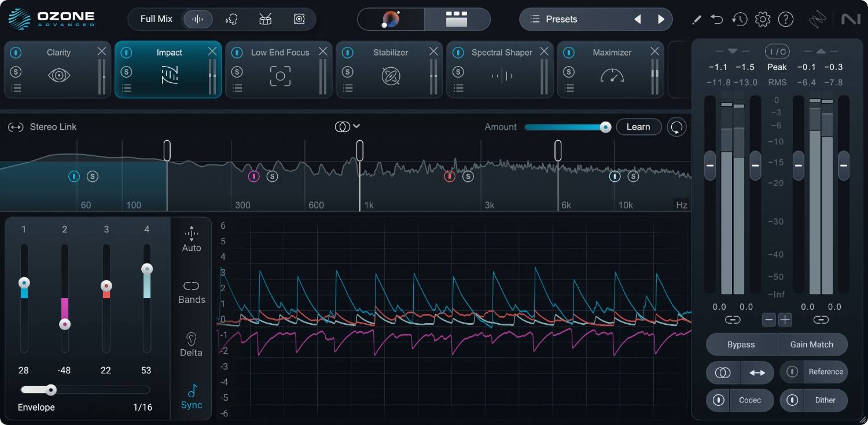Image resolution: width=868 pixels, height=425 pixels.
Task: Open the Clarity module preset list icon
Action: coord(16,89)
